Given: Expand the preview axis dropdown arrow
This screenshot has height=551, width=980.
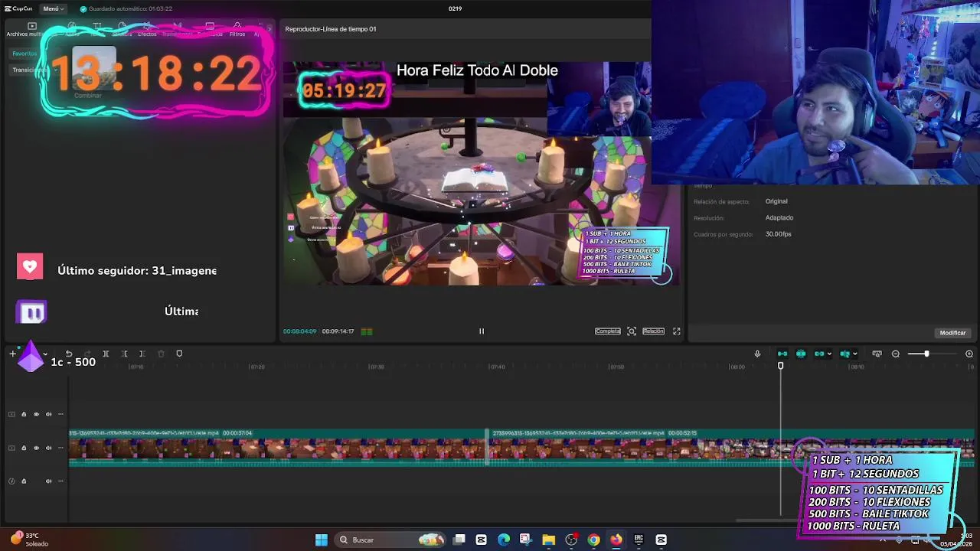Looking at the screenshot, I should [x=854, y=354].
